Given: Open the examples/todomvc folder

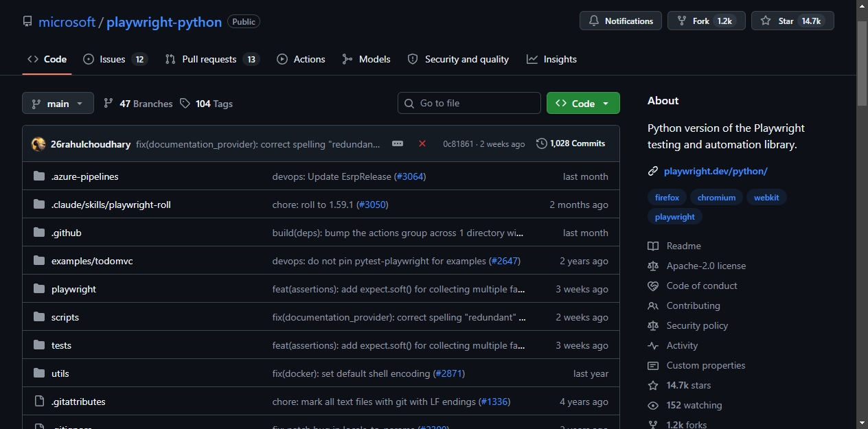Looking at the screenshot, I should click(93, 261).
